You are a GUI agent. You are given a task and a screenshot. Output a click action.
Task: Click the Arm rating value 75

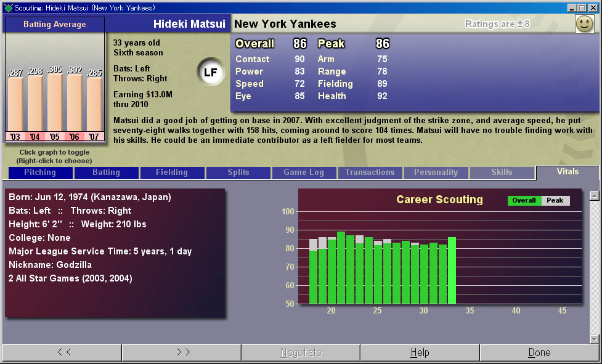pyautogui.click(x=382, y=59)
